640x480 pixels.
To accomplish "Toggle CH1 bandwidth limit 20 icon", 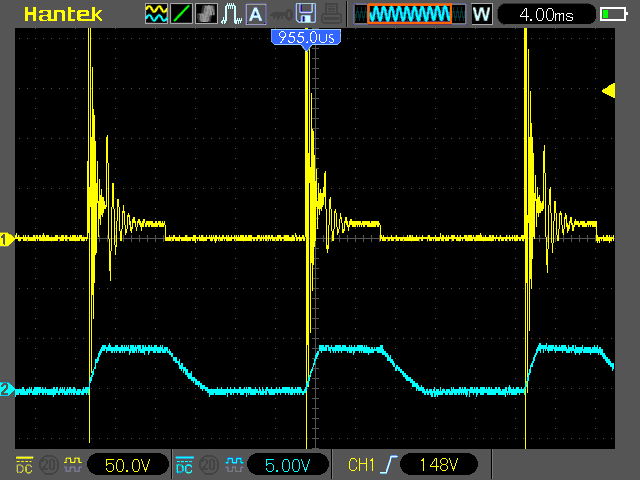I will point(46,465).
